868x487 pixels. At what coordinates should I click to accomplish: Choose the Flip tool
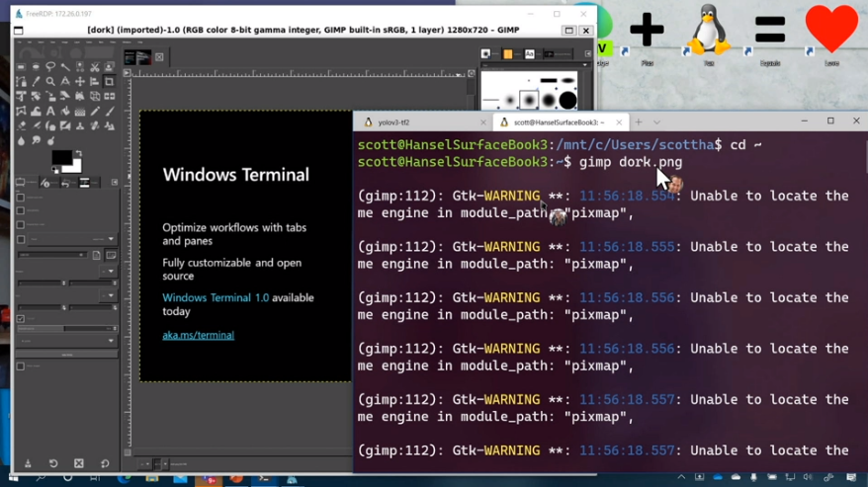tap(109, 96)
